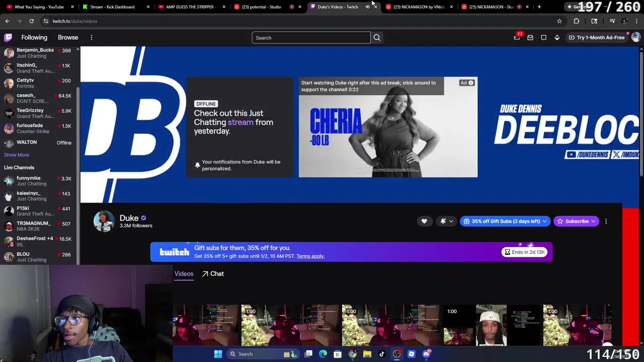644x362 pixels.
Task: Open the browser extensions puzzle icon
Action: click(577, 21)
